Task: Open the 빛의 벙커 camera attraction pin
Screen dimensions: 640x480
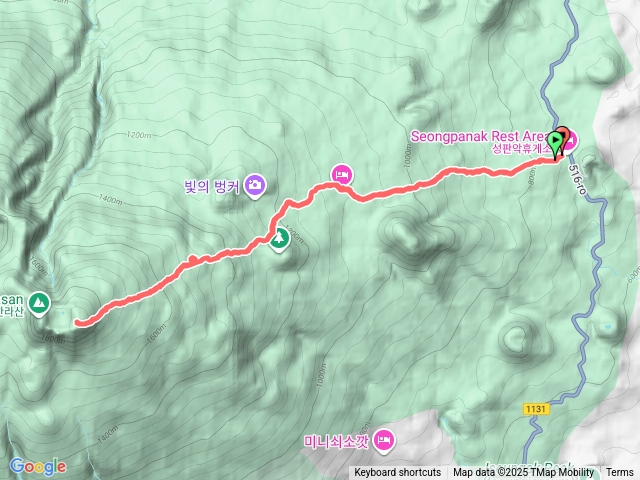Action: tap(255, 186)
